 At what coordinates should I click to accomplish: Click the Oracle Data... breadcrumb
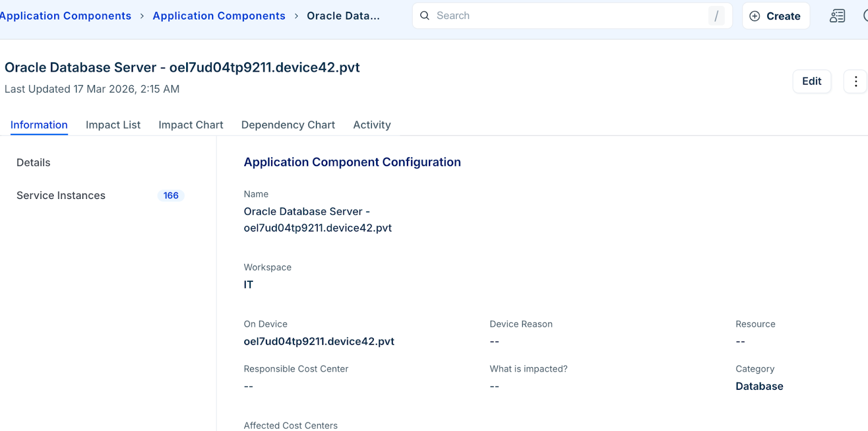pyautogui.click(x=343, y=16)
